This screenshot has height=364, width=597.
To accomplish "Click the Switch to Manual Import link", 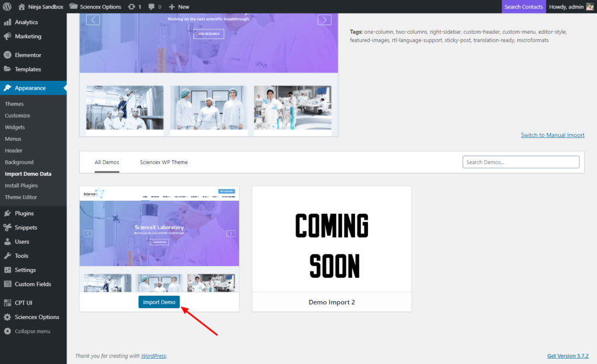I will point(552,135).
